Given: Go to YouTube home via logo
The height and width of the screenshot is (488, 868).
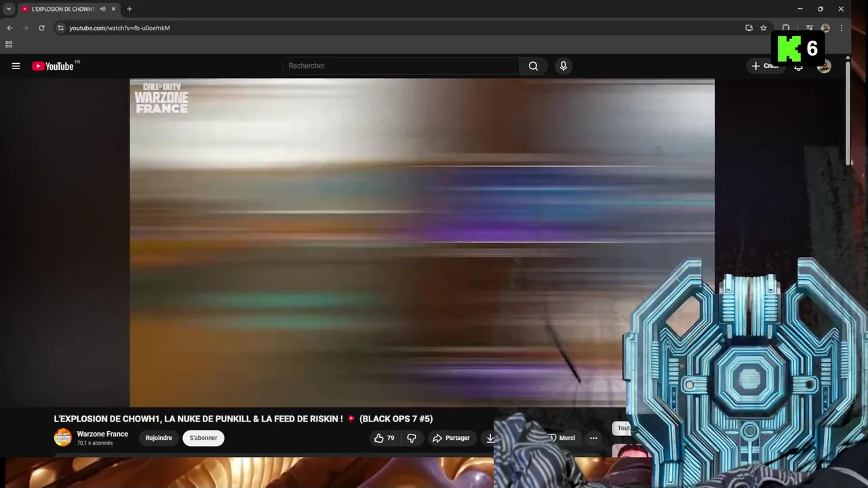Looking at the screenshot, I should pos(53,66).
